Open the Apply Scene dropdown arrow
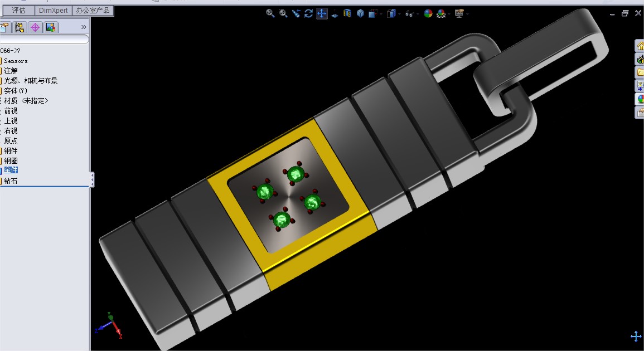The height and width of the screenshot is (351, 644). 449,14
